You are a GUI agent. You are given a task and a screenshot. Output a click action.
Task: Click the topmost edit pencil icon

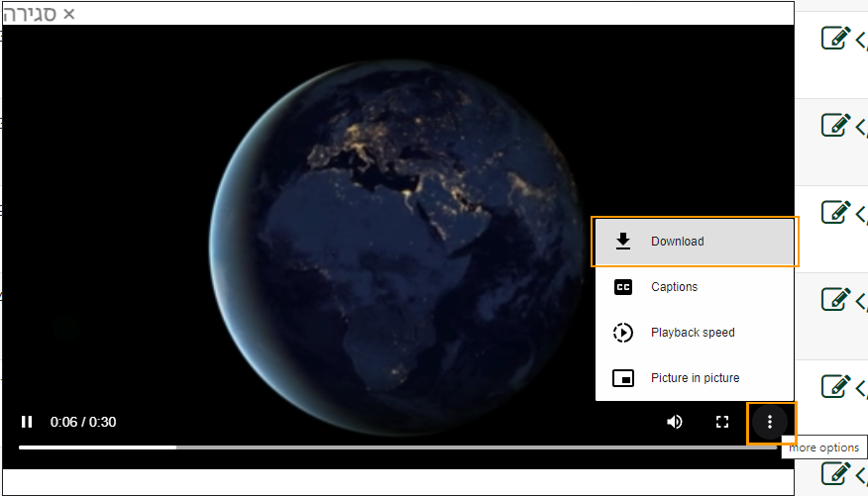coord(835,39)
